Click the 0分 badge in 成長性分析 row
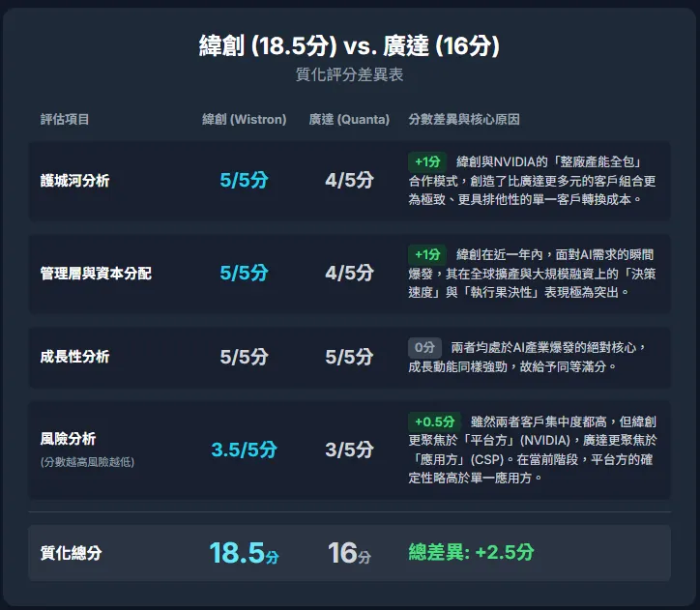The image size is (700, 610). point(424,347)
